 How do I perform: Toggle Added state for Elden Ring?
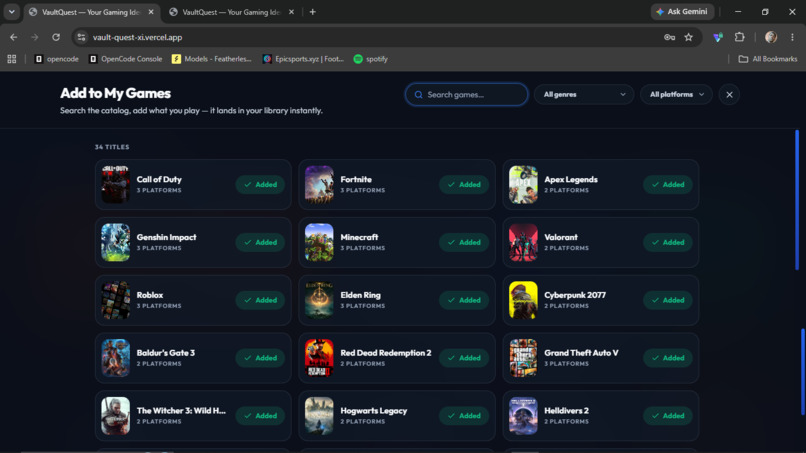click(x=464, y=300)
